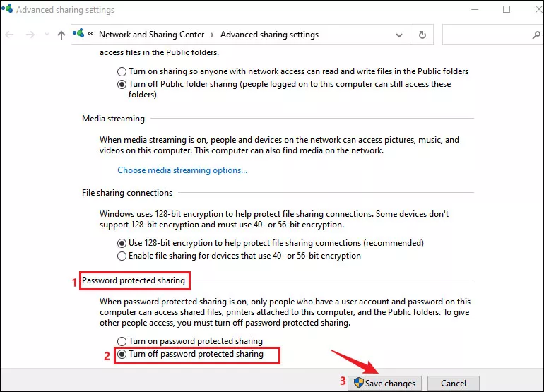Click the Cancel button
The height and width of the screenshot is (392, 544).
tap(454, 384)
